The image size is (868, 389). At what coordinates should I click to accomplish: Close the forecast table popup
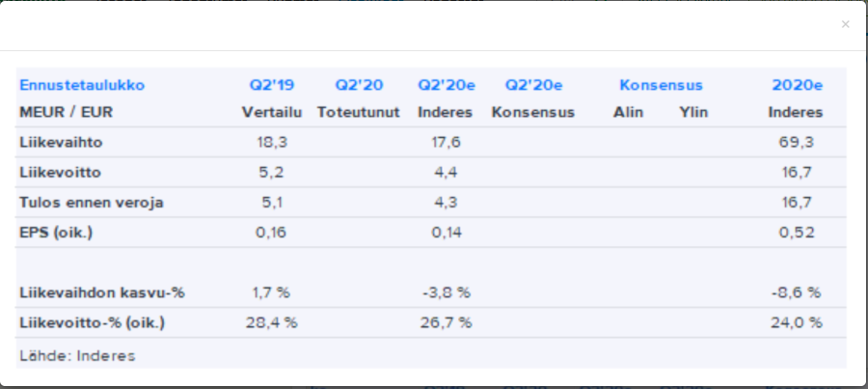(846, 24)
